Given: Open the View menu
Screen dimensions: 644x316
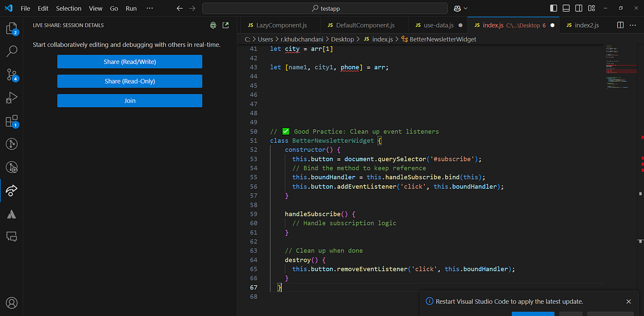Looking at the screenshot, I should [x=96, y=9].
